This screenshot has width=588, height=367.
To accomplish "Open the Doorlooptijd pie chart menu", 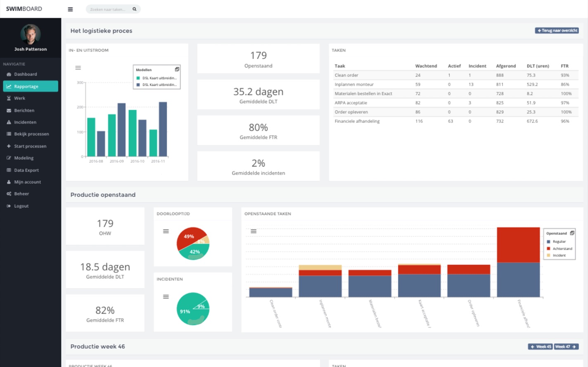I will click(x=166, y=231).
